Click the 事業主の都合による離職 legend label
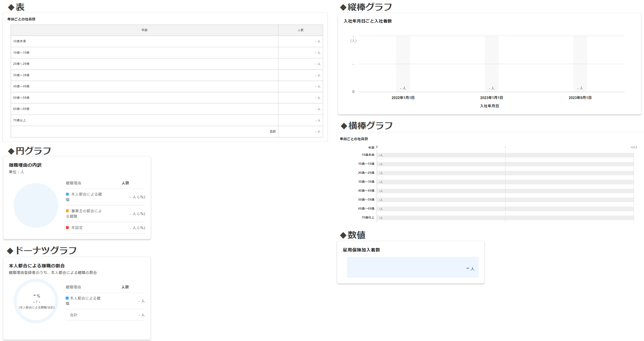The width and height of the screenshot is (644, 341). [84, 213]
